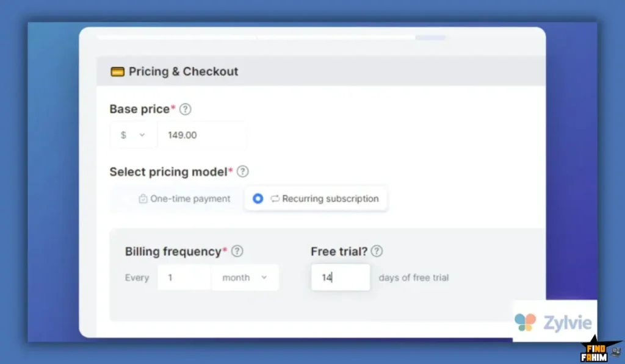Open the currency dropdown showing dollar sign
The height and width of the screenshot is (364, 625).
pyautogui.click(x=133, y=135)
